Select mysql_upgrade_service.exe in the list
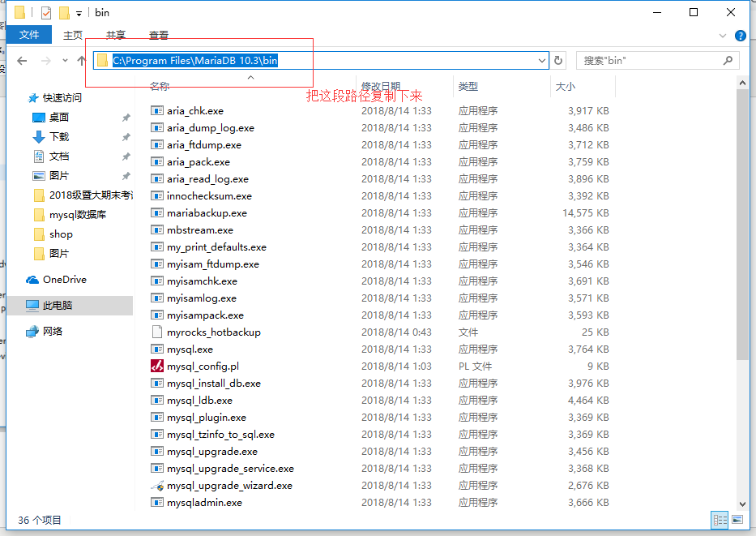 pos(230,469)
